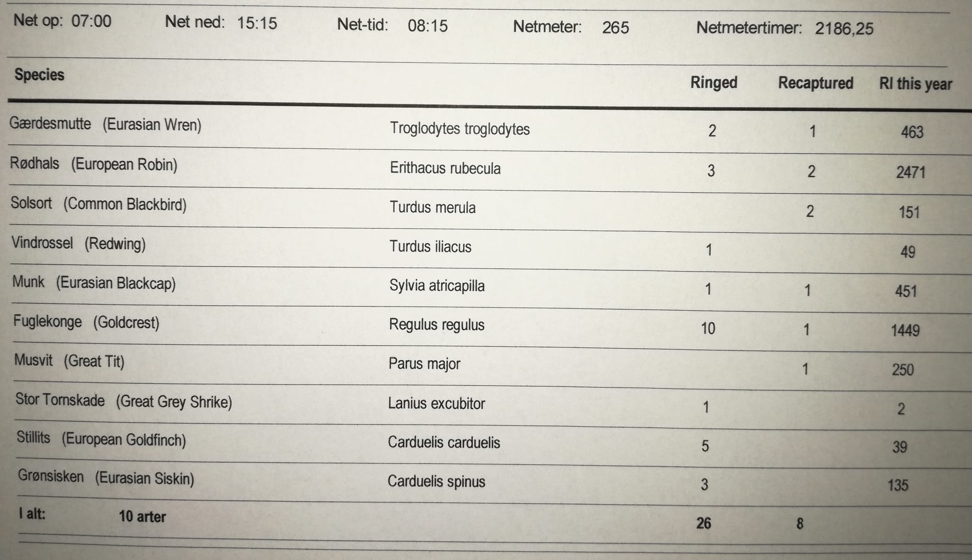
Task: Click the Lanius excubitor scientific name
Action: point(436,403)
